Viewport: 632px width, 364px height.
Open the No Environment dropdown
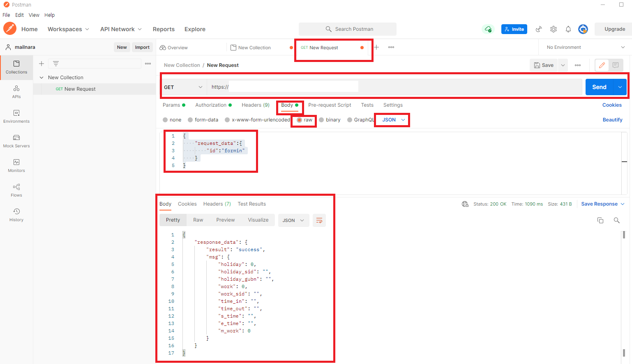(x=585, y=47)
